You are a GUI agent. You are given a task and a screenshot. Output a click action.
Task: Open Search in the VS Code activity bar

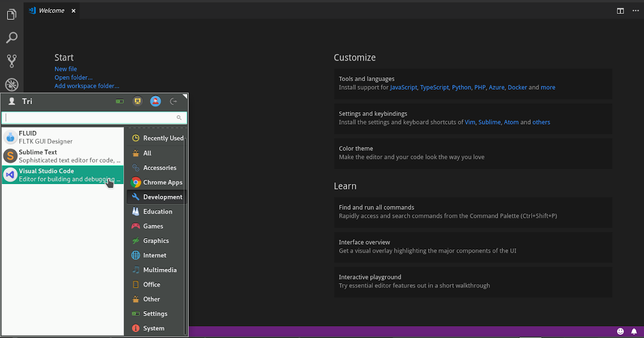point(12,38)
